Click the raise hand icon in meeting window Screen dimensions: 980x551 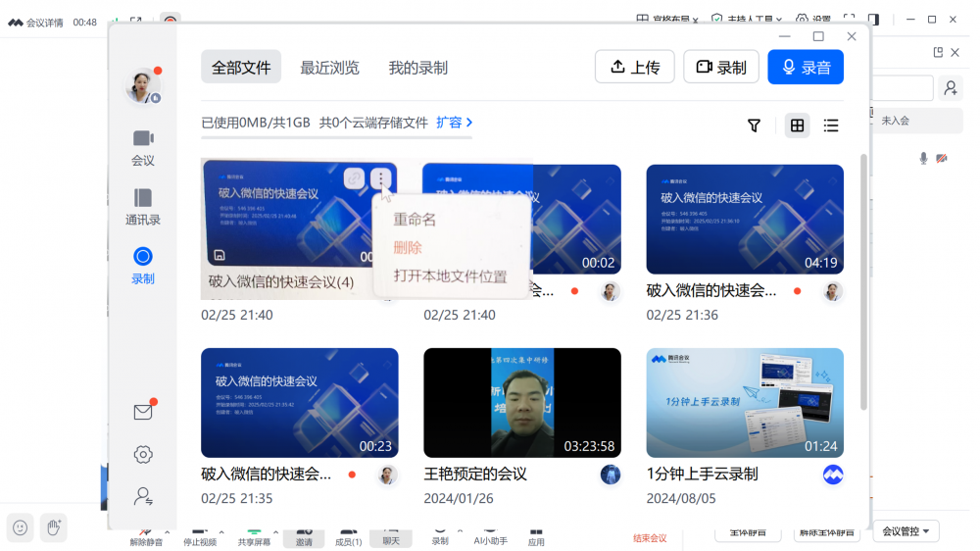coord(54,527)
